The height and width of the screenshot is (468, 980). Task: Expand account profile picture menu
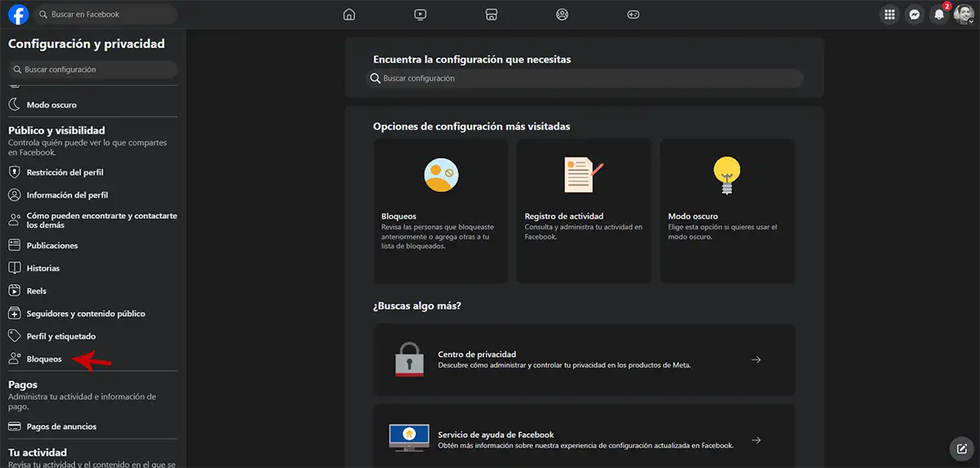click(964, 15)
